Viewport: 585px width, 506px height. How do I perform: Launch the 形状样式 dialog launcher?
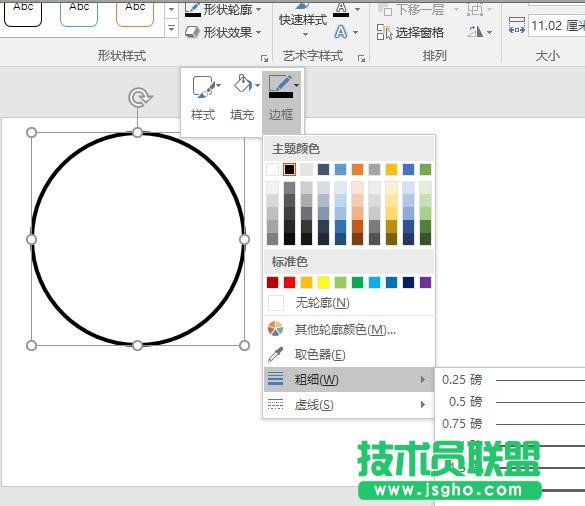264,58
